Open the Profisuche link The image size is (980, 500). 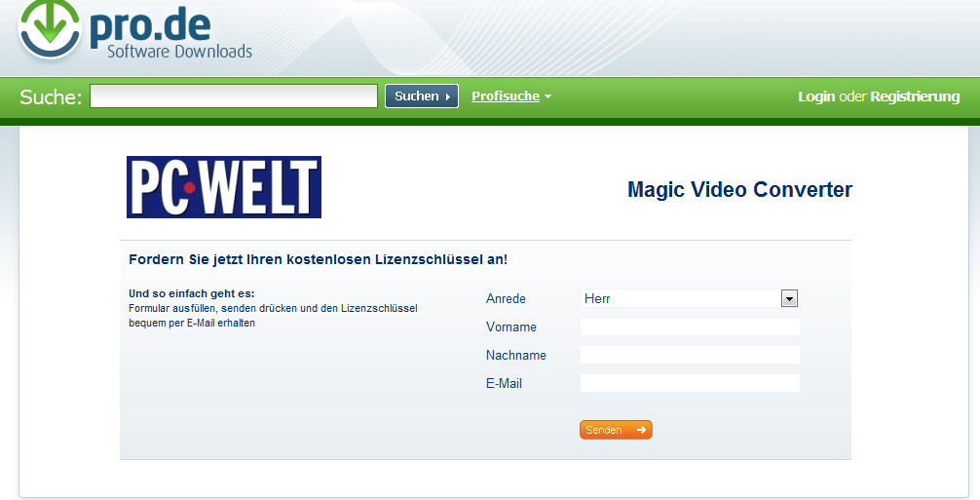point(506,96)
